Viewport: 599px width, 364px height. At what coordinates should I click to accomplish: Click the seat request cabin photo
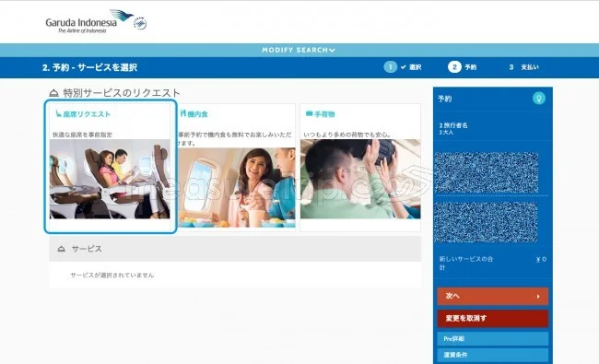click(110, 179)
